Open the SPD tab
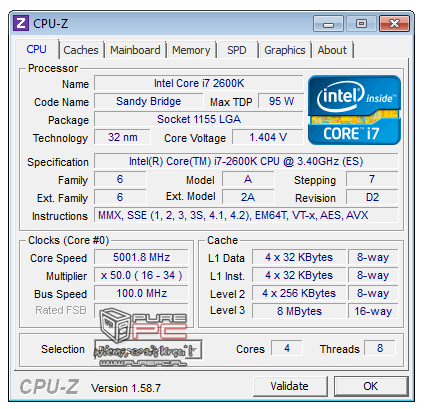Image resolution: width=424 pixels, height=409 pixels. (237, 50)
